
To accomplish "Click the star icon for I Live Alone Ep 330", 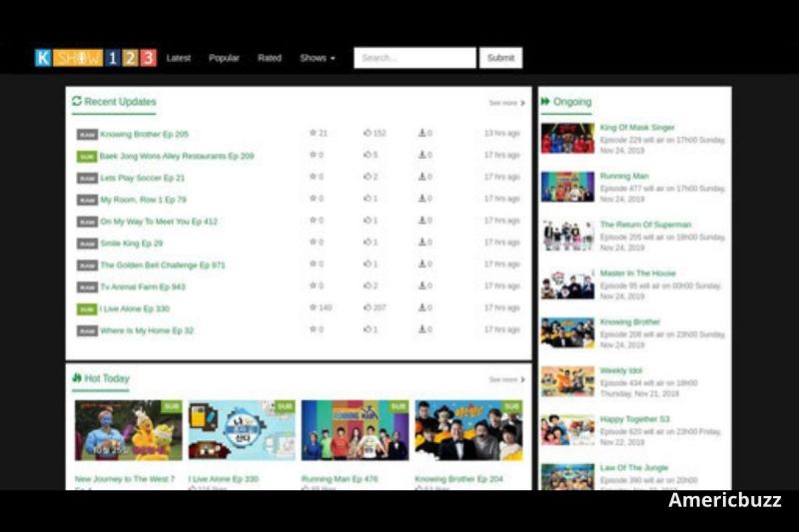I will tap(313, 307).
